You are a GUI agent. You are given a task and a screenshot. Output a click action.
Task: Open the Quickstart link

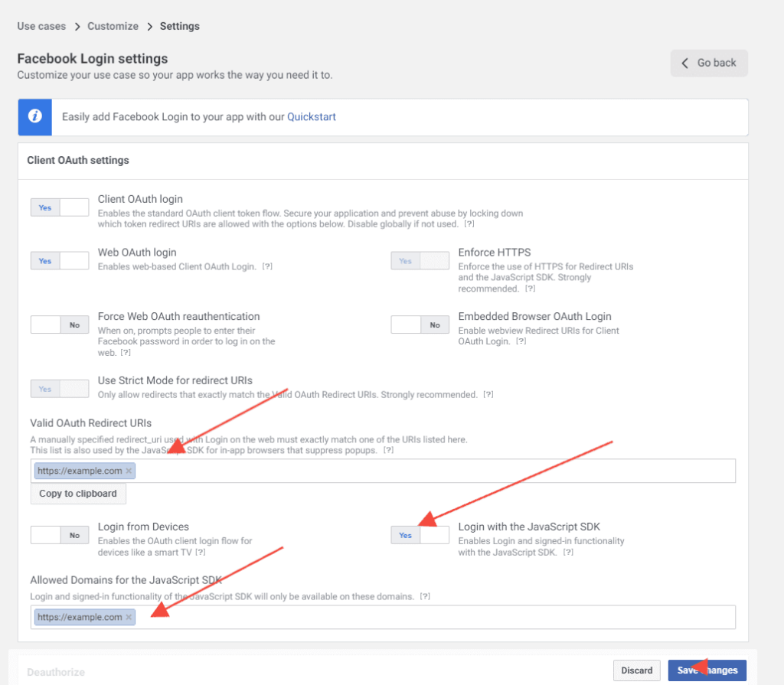[x=311, y=116]
